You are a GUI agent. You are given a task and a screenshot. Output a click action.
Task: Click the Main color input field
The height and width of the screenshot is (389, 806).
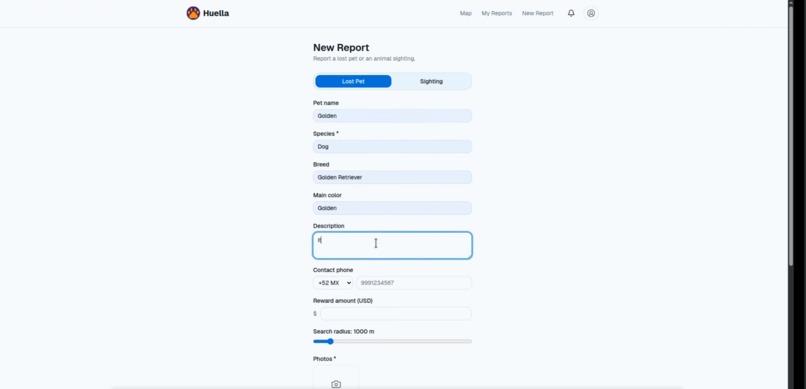[x=392, y=208]
